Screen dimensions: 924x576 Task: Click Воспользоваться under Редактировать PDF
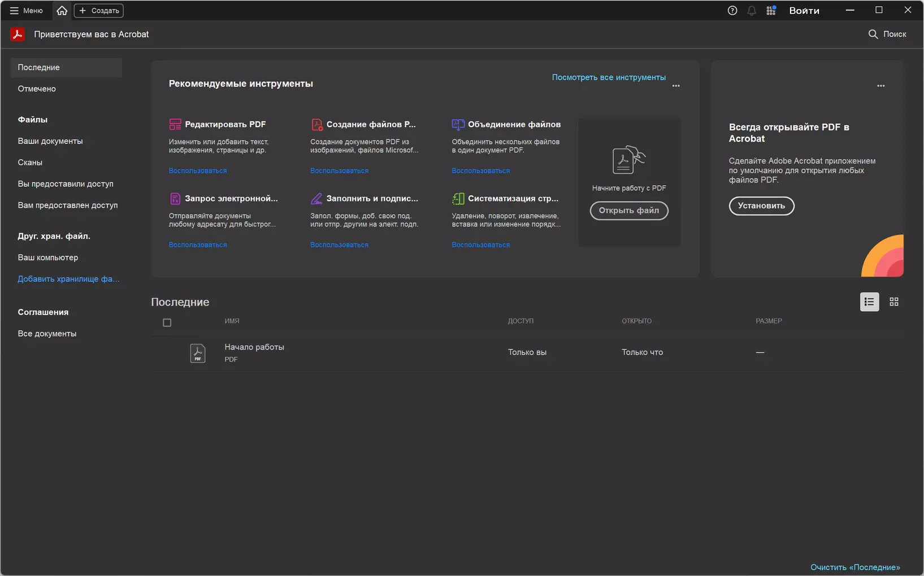point(198,171)
